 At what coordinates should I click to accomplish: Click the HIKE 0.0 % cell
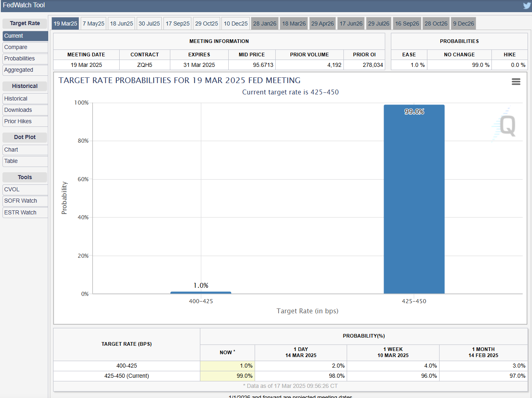(510, 65)
